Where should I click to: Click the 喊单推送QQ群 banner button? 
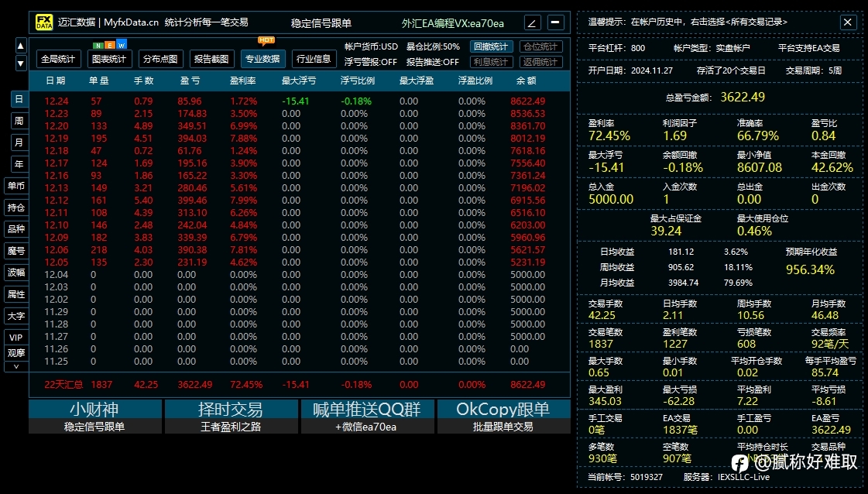coord(367,417)
